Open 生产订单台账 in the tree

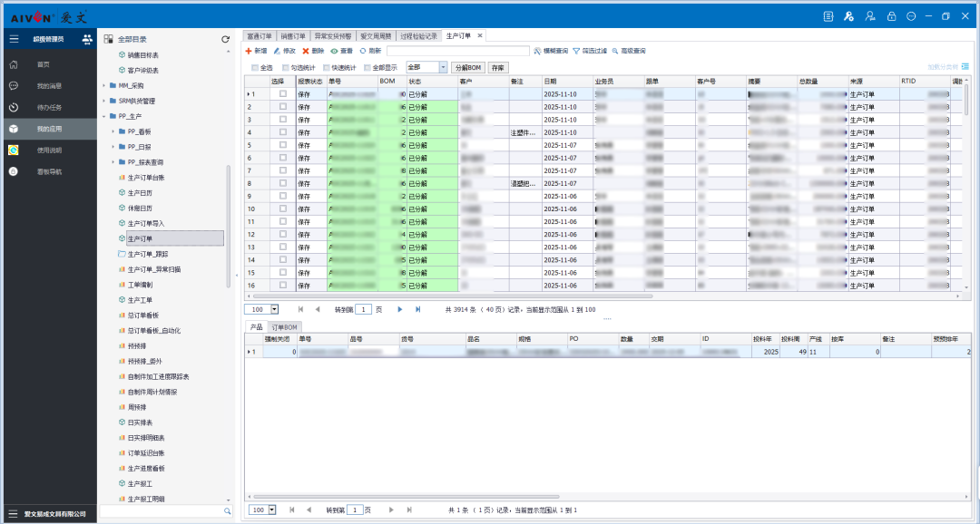click(x=145, y=178)
